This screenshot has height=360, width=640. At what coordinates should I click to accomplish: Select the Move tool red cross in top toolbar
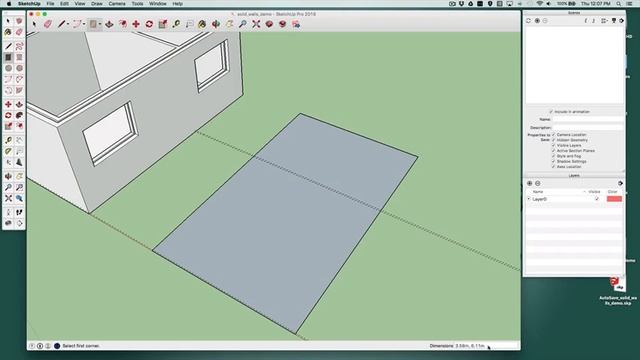(136, 24)
